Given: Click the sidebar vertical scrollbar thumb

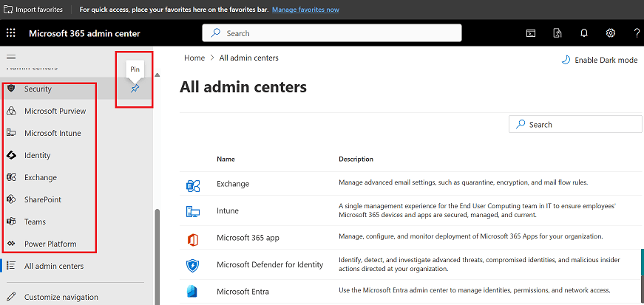Looking at the screenshot, I should click(x=157, y=257).
